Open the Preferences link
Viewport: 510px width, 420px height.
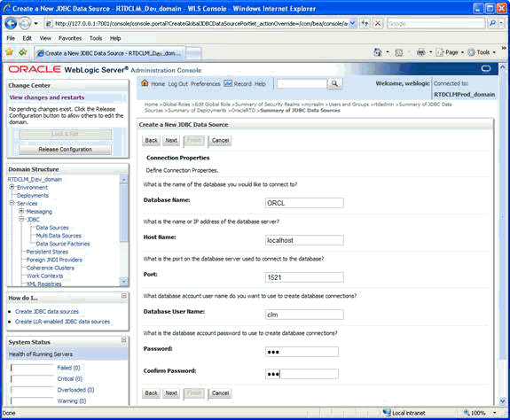(205, 84)
